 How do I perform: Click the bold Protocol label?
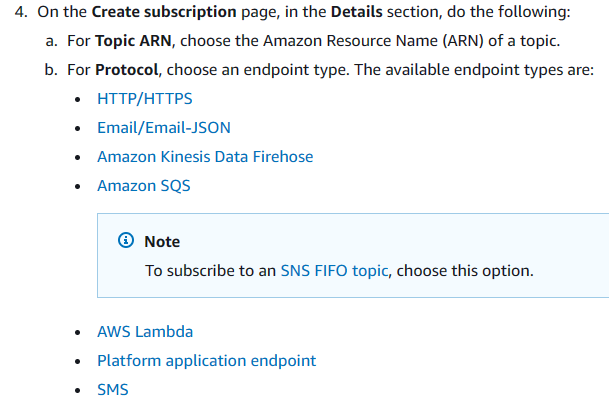pyautogui.click(x=127, y=70)
